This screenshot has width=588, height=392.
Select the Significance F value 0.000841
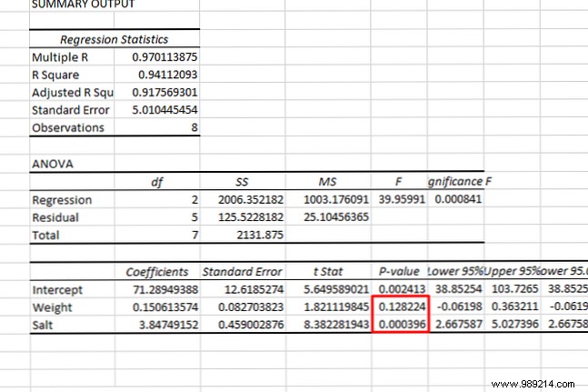458,199
